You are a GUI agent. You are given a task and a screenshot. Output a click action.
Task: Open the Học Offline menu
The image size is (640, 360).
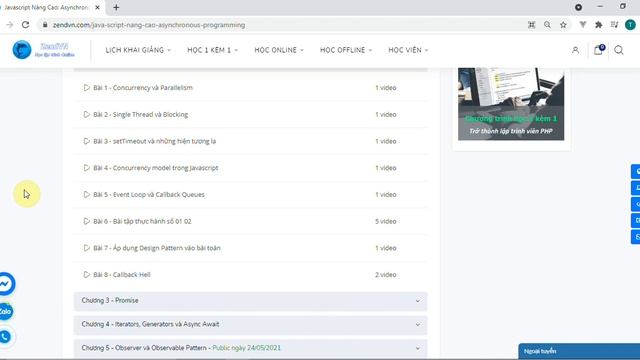[346, 50]
